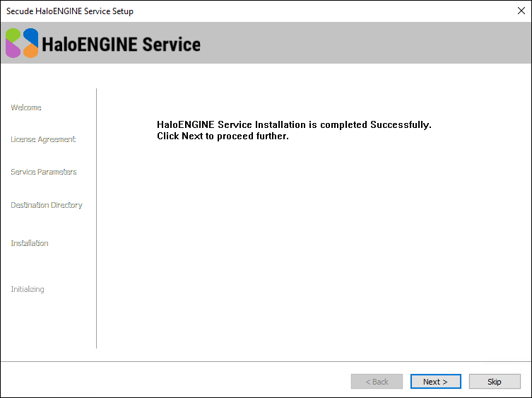The height and width of the screenshot is (398, 532).
Task: Click the HaloENGINE Service banner title
Action: click(x=122, y=45)
